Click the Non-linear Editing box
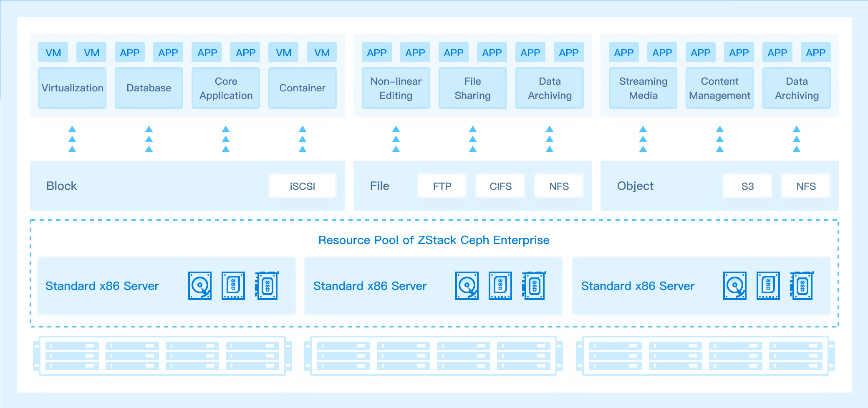Image resolution: width=868 pixels, height=408 pixels. [396, 88]
